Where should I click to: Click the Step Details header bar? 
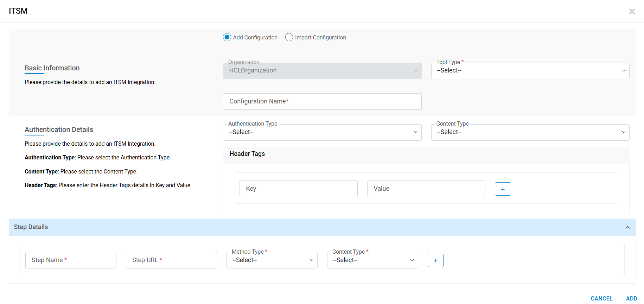coord(317,227)
